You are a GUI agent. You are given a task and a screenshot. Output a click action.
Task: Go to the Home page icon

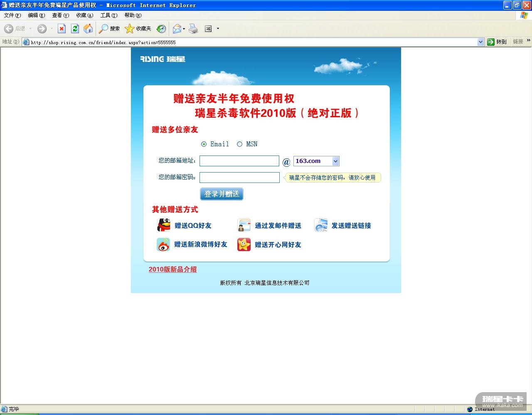pos(88,29)
